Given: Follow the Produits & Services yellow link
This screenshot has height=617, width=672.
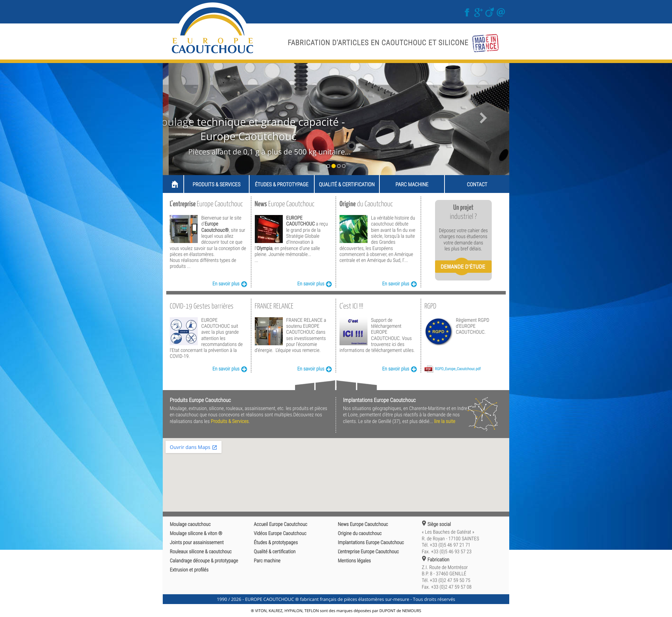Looking at the screenshot, I should (230, 421).
